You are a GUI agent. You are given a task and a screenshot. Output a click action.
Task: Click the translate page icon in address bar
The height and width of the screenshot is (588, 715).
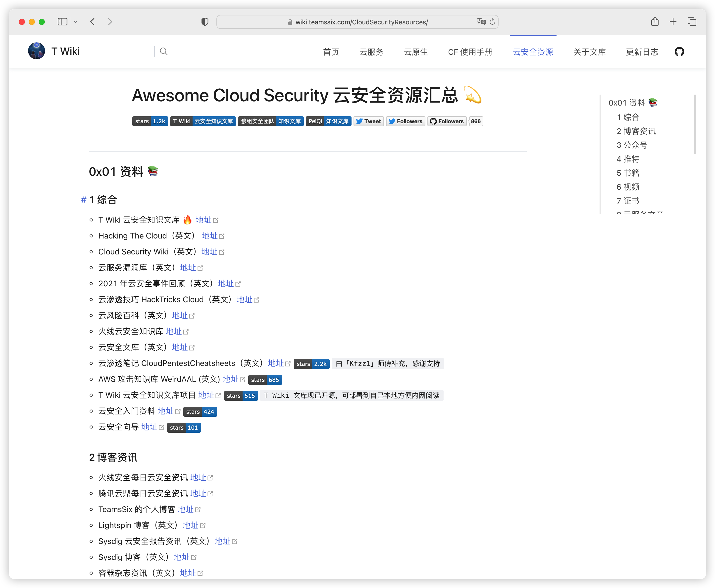481,22
